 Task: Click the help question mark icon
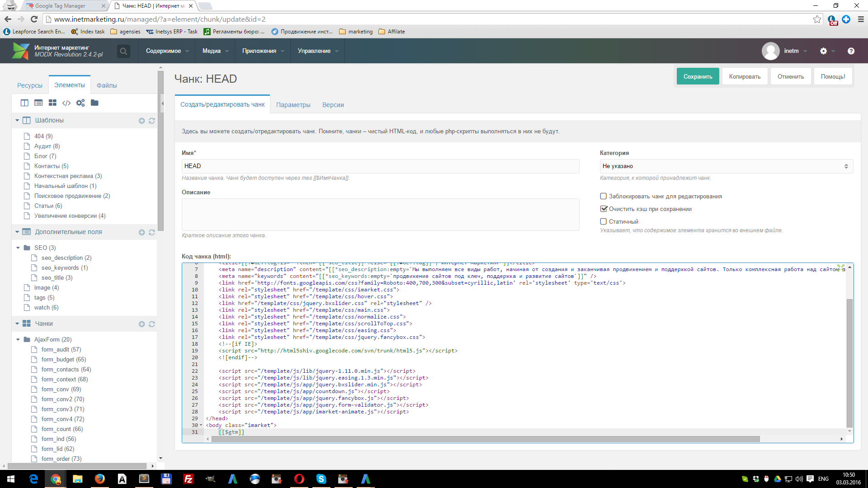pyautogui.click(x=851, y=51)
